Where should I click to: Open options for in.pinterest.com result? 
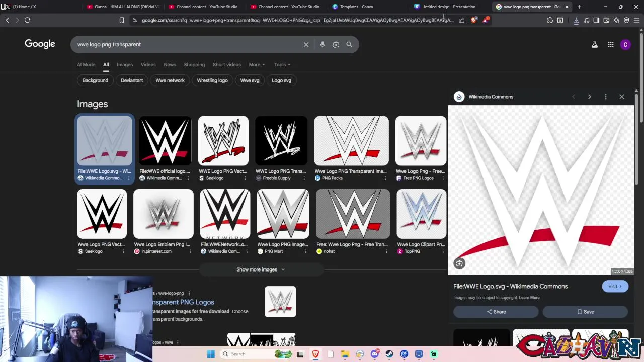pyautogui.click(x=190, y=251)
